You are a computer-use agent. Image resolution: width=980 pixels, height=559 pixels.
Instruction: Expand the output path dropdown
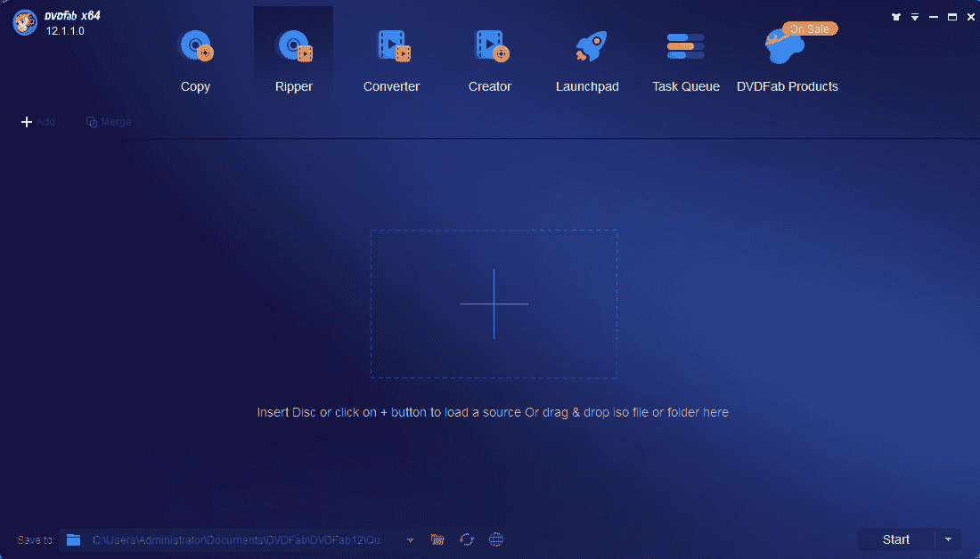pos(410,539)
